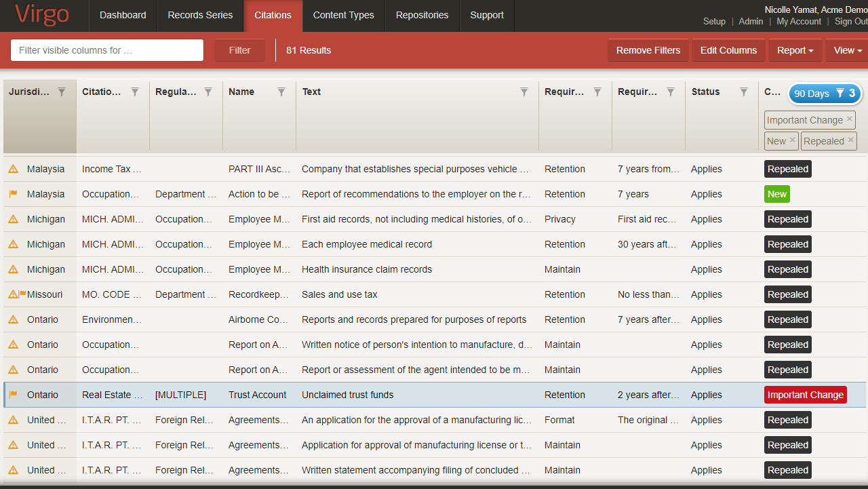Remove the New filter tag
868x489 pixels.
click(792, 140)
